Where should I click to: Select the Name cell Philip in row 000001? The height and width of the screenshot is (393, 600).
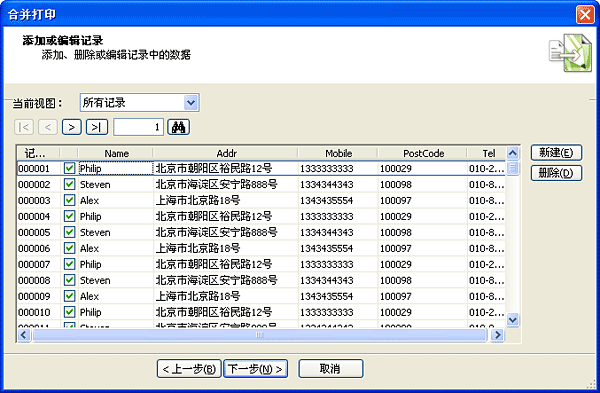point(116,168)
